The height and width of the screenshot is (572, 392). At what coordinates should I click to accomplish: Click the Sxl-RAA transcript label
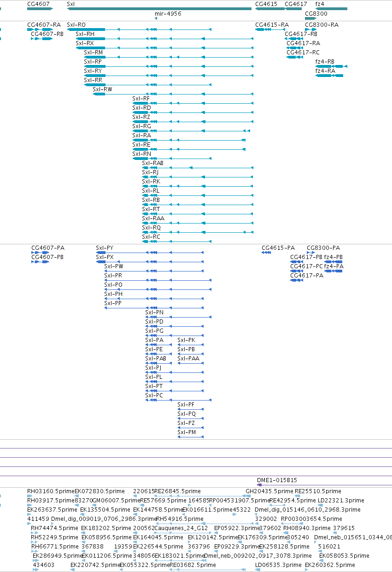coord(153,218)
